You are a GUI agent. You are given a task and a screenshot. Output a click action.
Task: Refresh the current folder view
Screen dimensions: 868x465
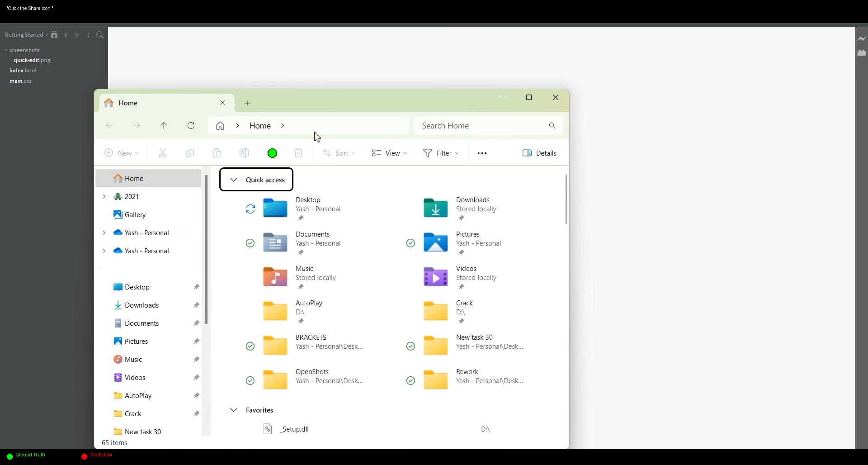coord(191,126)
